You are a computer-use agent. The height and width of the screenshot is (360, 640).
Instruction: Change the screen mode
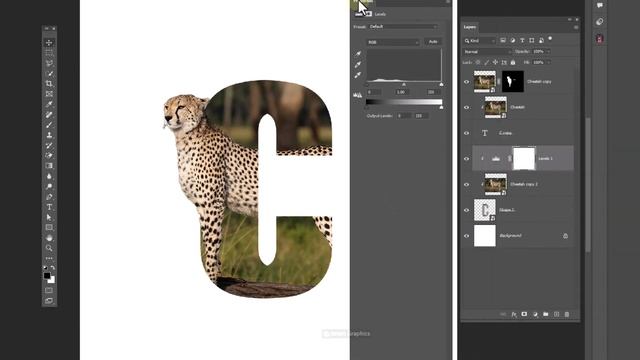point(49,301)
